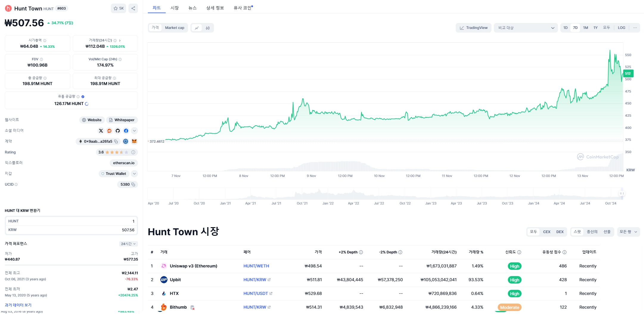Set chart range to 7D
This screenshot has width=644, height=314.
coord(575,28)
